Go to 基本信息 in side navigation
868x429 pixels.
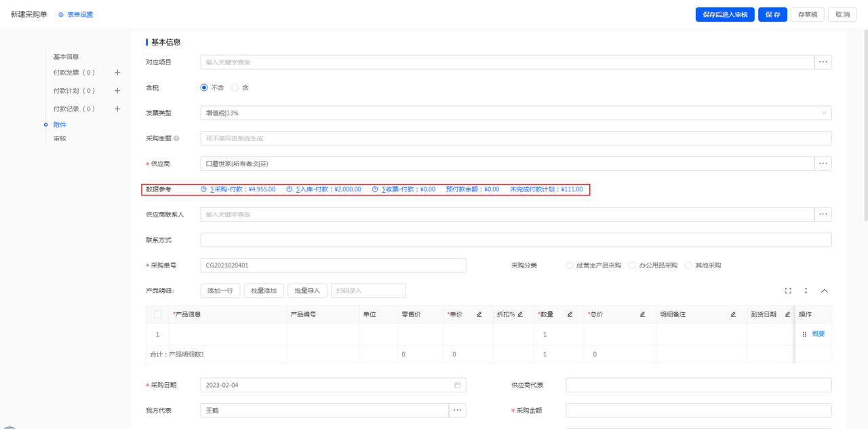pyautogui.click(x=66, y=57)
